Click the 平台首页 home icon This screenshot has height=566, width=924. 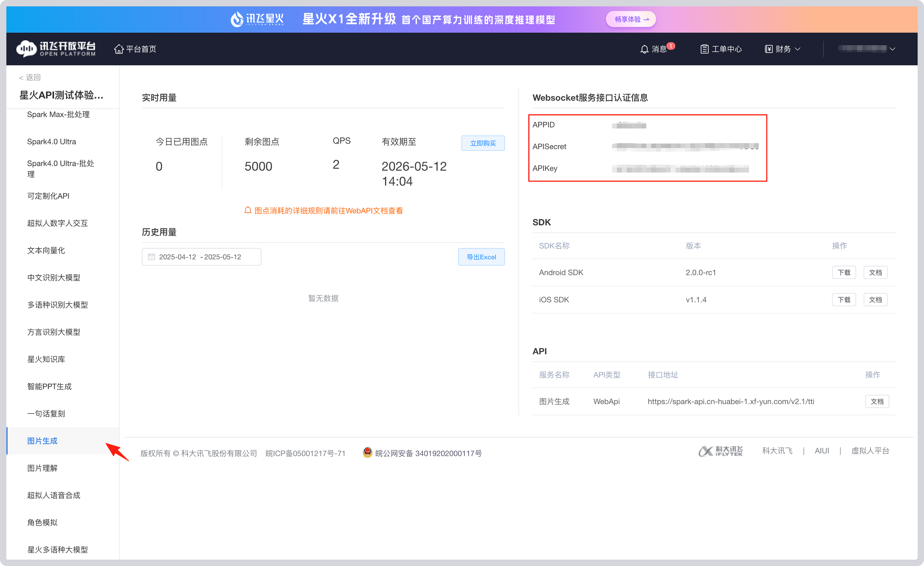119,48
